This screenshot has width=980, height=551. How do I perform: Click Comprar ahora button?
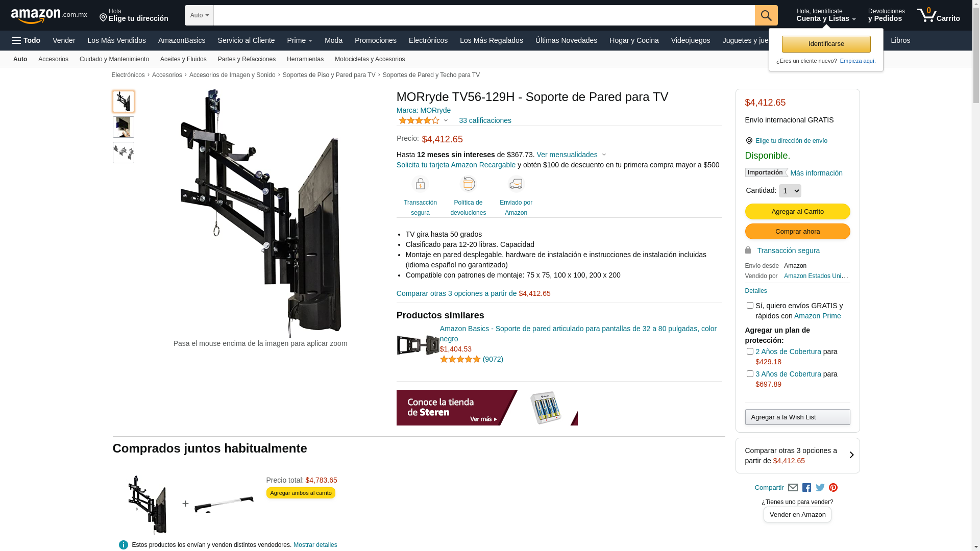797,232
